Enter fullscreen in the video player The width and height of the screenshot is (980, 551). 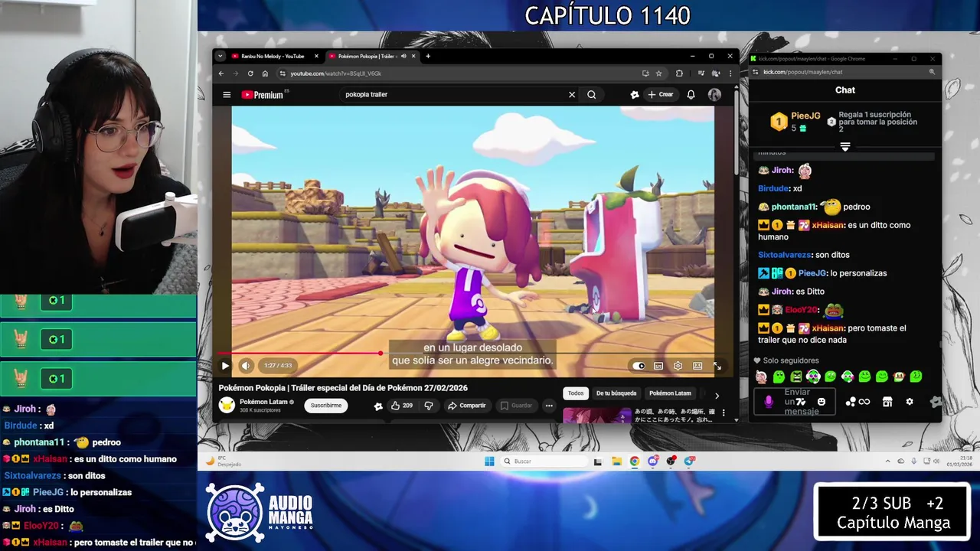[717, 366]
